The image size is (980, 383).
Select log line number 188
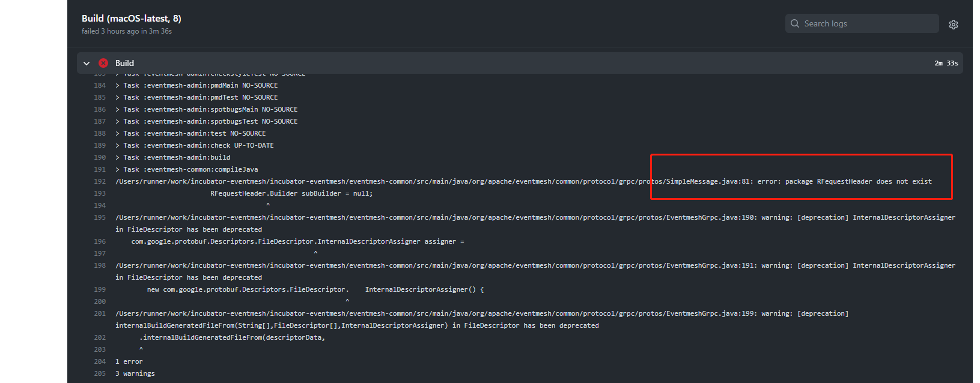click(x=100, y=133)
